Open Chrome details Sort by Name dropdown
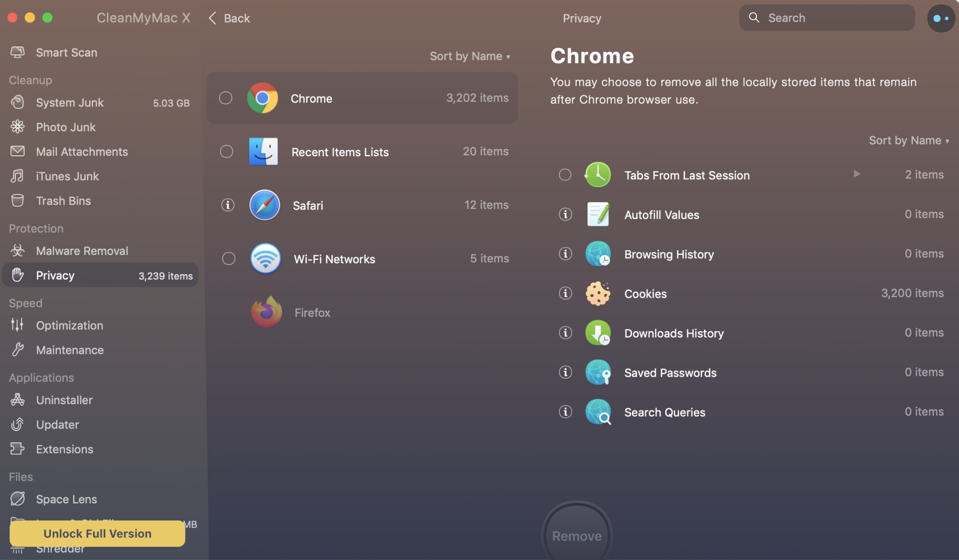Image resolution: width=959 pixels, height=560 pixels. click(x=909, y=140)
